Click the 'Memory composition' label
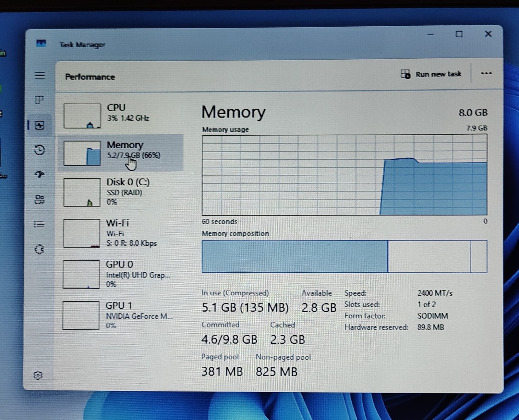Image resolution: width=519 pixels, height=420 pixels. pos(235,234)
